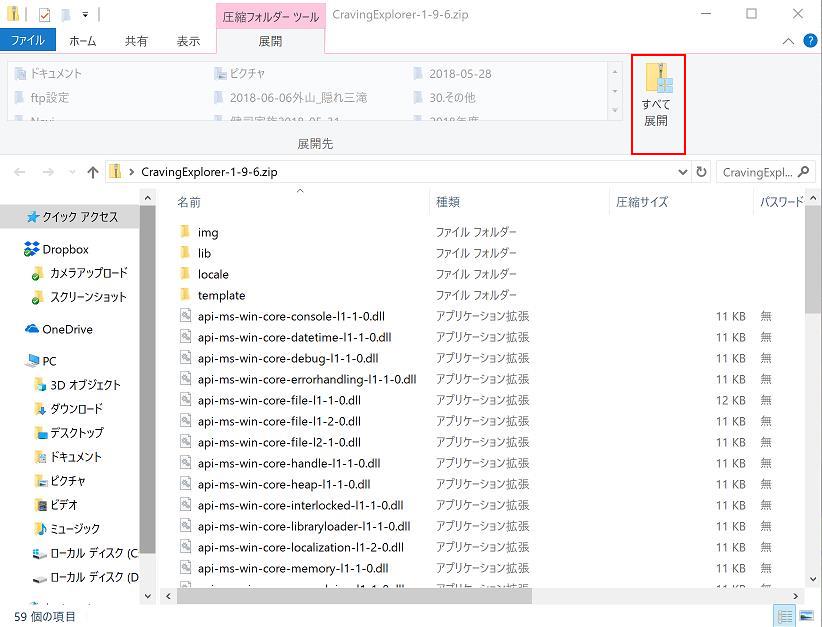Click the navigation pane vertical scrollbar
This screenshot has width=822, height=627.
click(148, 380)
